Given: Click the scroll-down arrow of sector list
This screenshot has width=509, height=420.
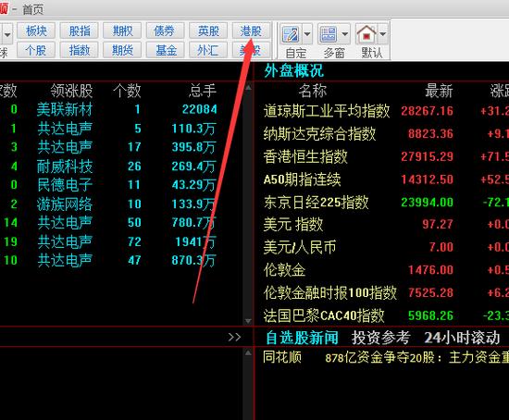Looking at the screenshot, I should (x=248, y=321).
